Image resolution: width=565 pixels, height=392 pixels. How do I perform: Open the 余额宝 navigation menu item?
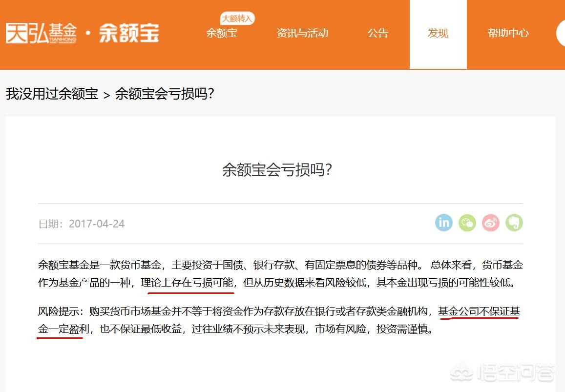222,33
